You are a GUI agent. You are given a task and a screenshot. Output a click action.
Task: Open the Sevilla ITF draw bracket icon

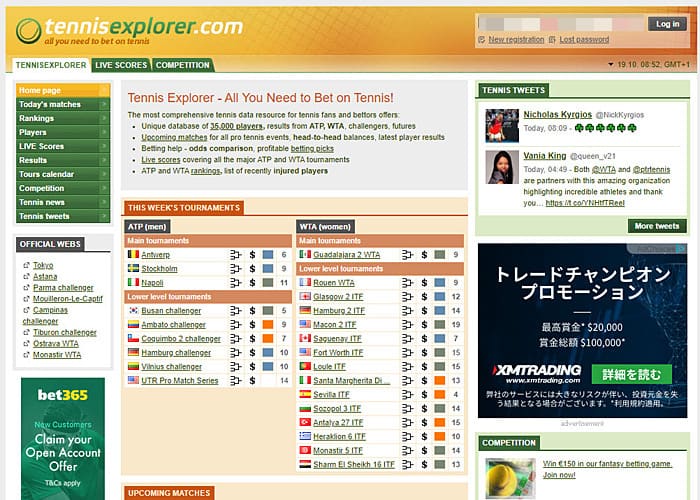coord(407,395)
